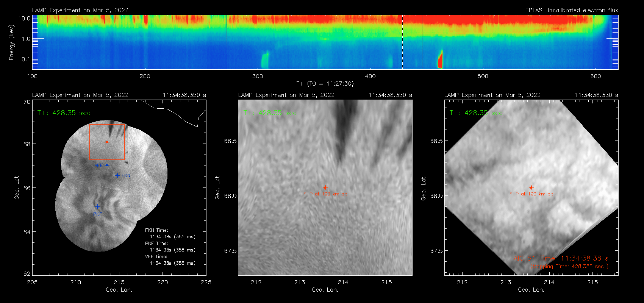
Task: Click 'Geo. Lon.' label under middle panel
Action: 325,290
